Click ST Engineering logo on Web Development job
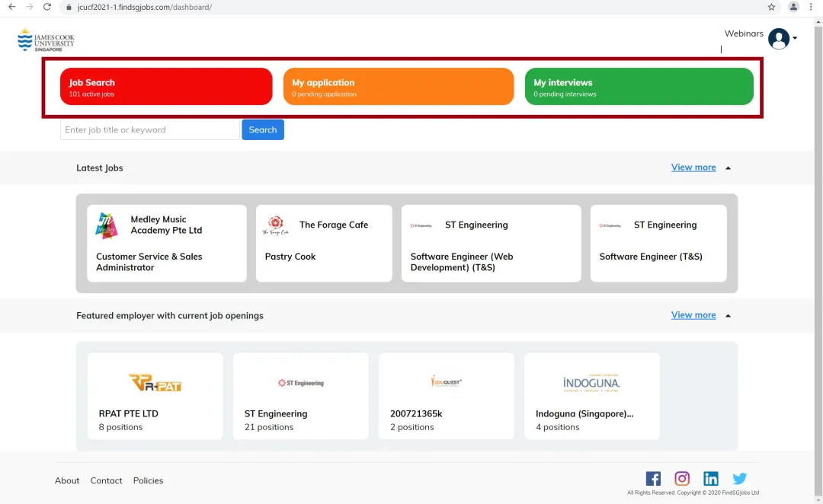 [x=421, y=225]
